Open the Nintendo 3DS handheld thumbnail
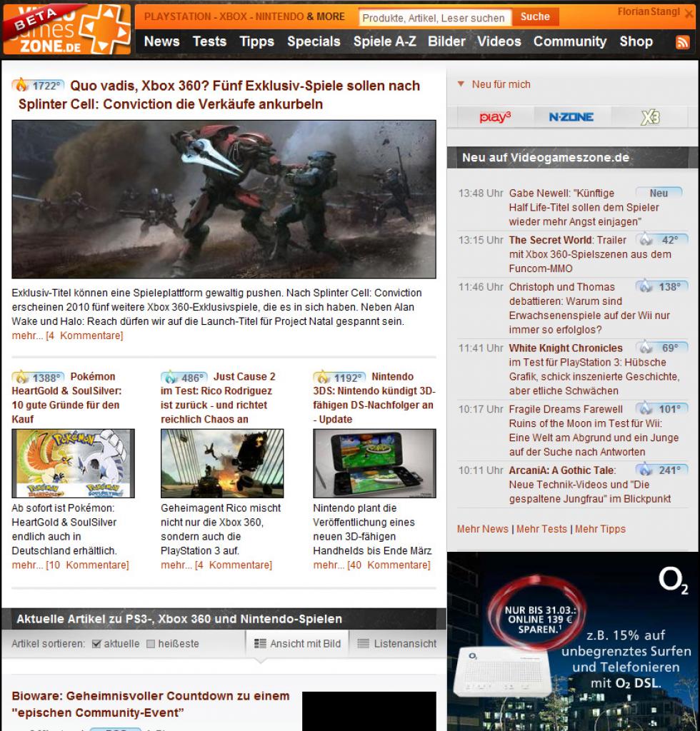Viewport: 700px width, 731px height. tap(374, 463)
